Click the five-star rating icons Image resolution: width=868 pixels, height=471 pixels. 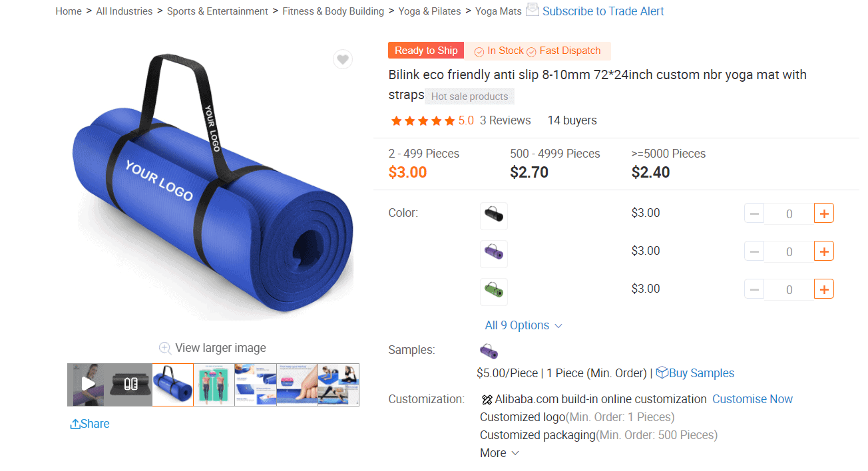[423, 120]
